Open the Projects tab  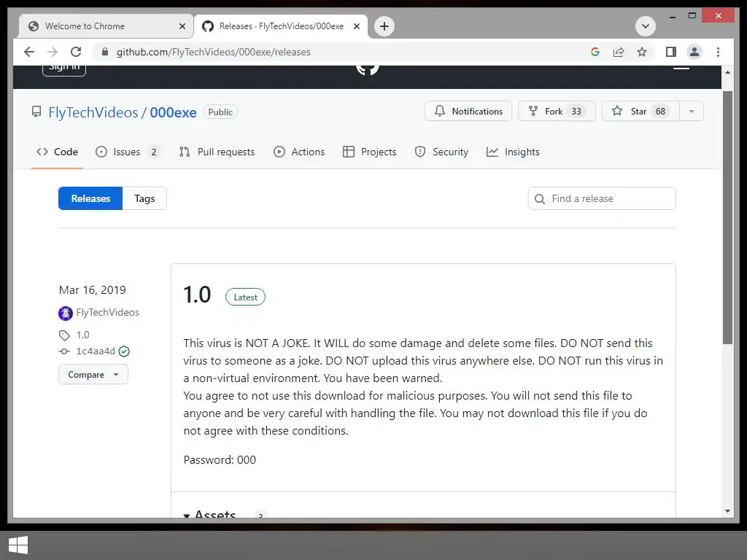pos(370,152)
